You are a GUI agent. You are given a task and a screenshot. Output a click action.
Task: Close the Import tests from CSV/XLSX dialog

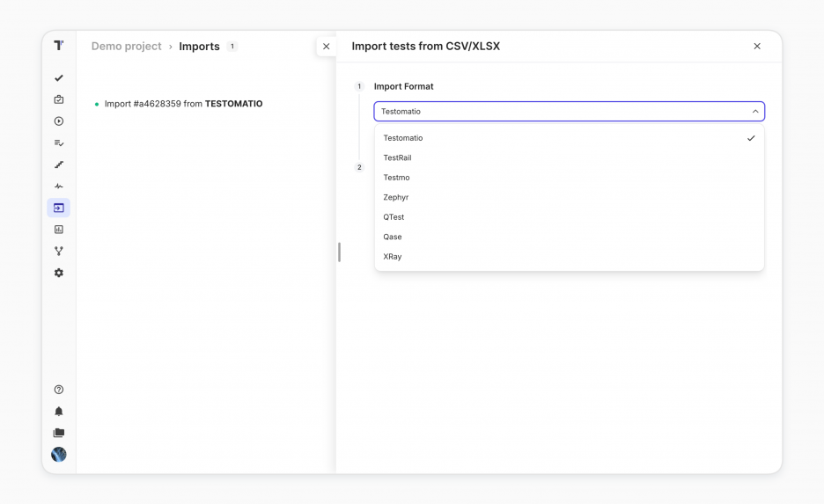click(x=757, y=47)
